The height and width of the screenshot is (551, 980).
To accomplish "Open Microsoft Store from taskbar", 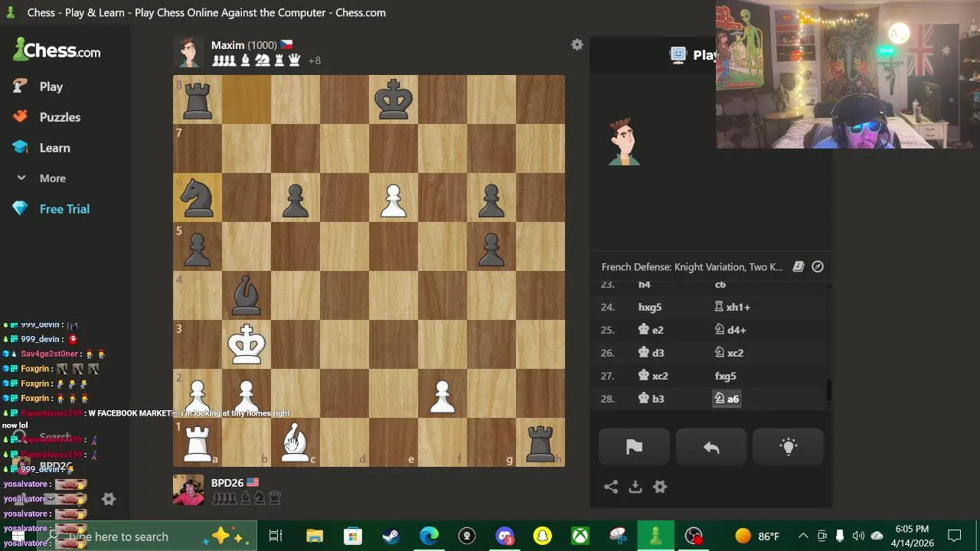I will (x=352, y=536).
